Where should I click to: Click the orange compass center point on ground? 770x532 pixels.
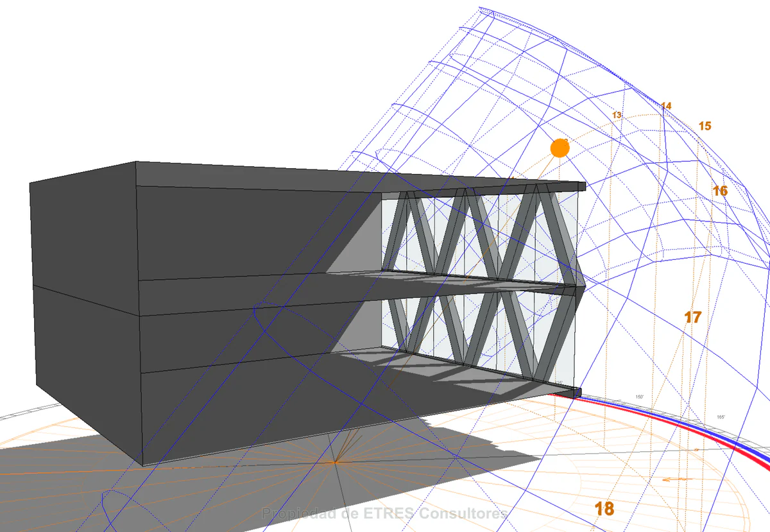(335, 461)
